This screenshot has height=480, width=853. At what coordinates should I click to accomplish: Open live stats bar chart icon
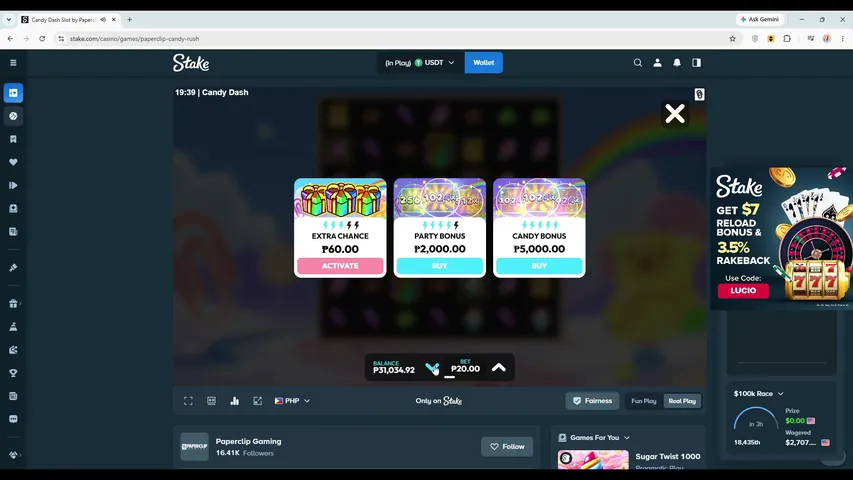pos(234,401)
